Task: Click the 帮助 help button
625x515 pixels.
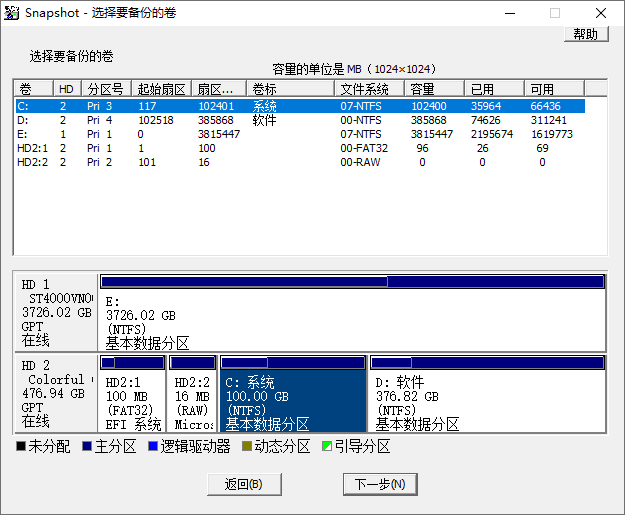Action: coord(586,34)
